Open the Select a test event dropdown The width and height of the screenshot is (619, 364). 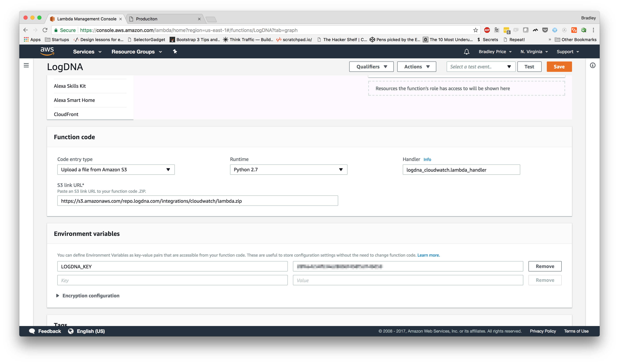[x=481, y=66]
